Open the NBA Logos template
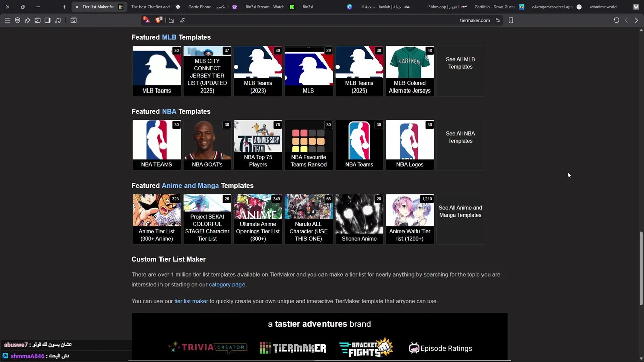The height and width of the screenshot is (362, 644). click(x=410, y=145)
